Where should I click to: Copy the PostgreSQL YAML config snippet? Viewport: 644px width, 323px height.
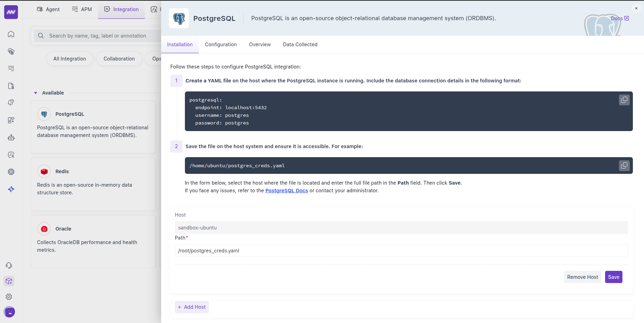[624, 100]
